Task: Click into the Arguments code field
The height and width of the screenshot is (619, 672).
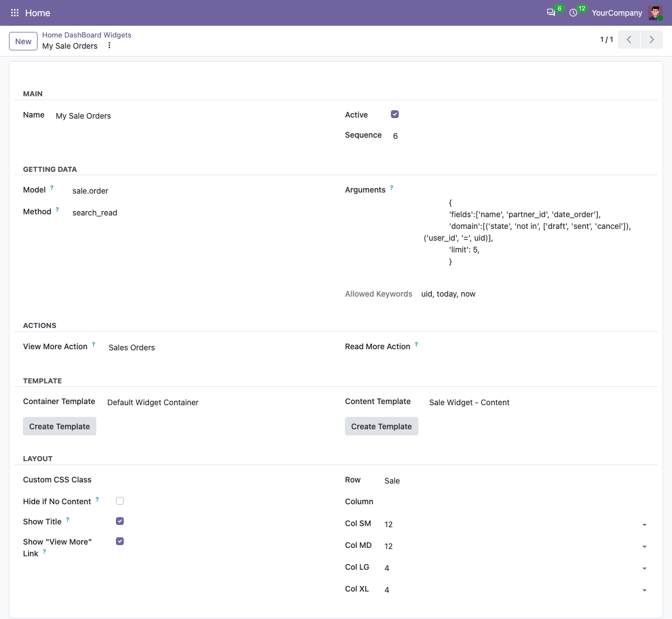Action: 536,232
